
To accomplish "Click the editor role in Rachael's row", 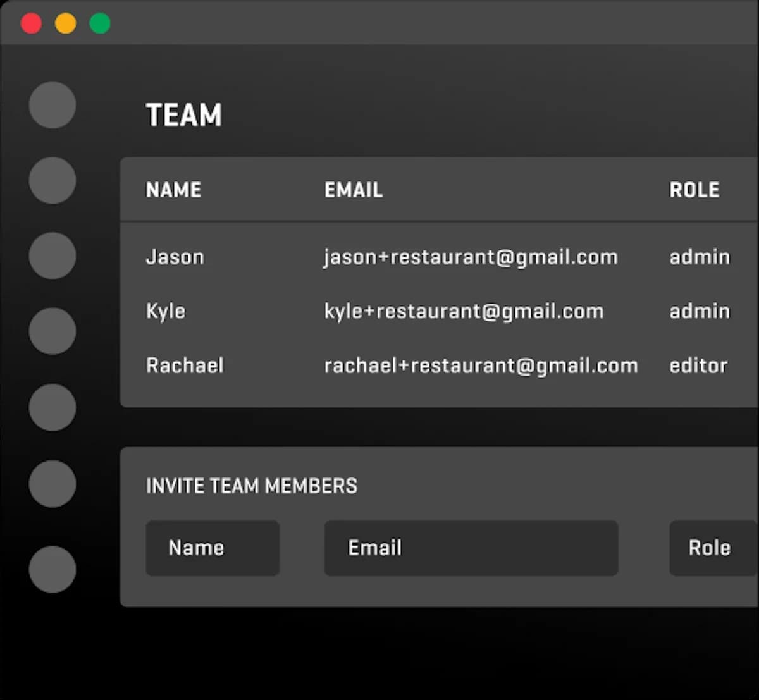I will 698,365.
